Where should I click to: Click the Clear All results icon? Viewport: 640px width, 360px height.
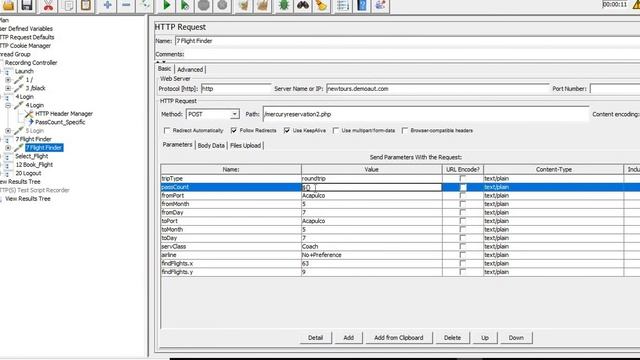tap(262, 5)
